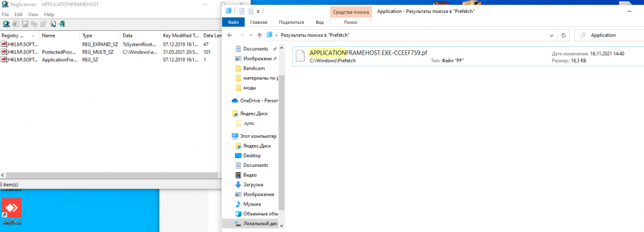644x232 pixels.
Task: Open Загрузки in navigation pane
Action: click(252, 185)
